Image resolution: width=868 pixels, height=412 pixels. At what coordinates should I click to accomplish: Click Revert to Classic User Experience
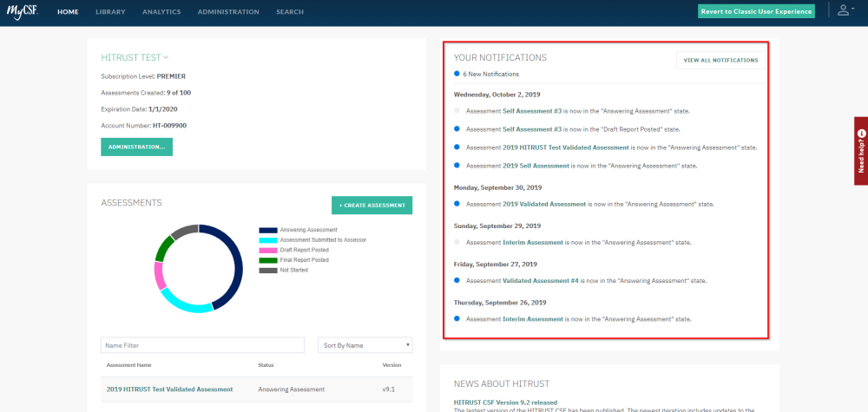pos(756,11)
